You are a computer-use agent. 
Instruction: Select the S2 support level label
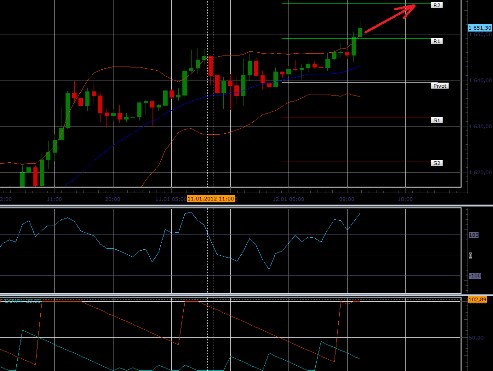(437, 163)
